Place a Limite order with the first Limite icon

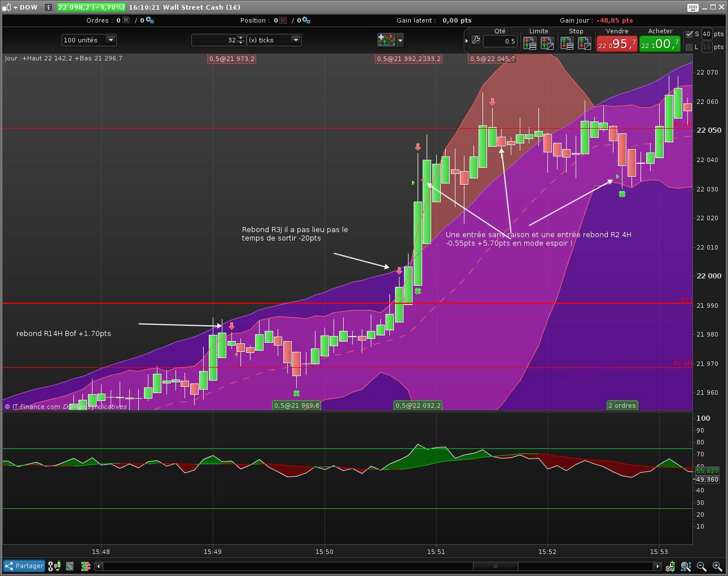point(530,43)
